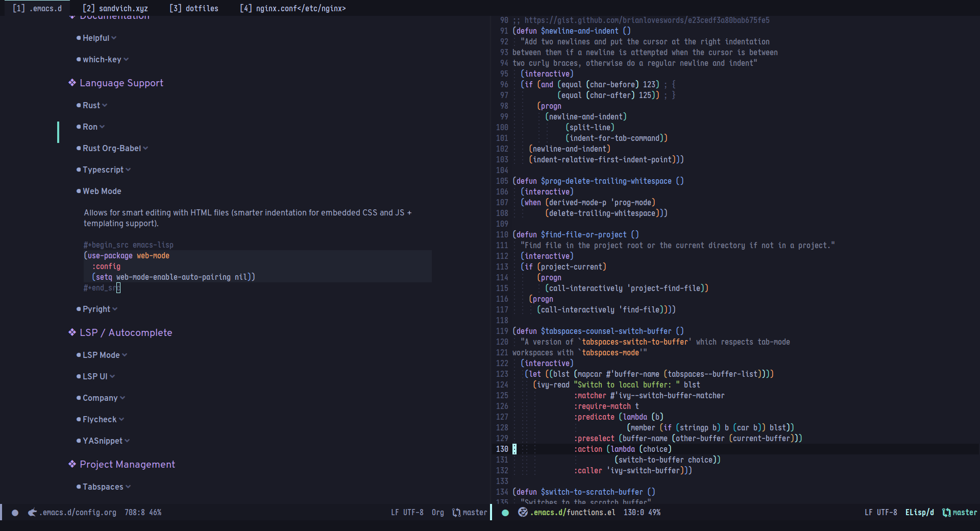The height and width of the screenshot is (531, 980).
Task: Open the nginx.conf tab
Action: pos(293,8)
